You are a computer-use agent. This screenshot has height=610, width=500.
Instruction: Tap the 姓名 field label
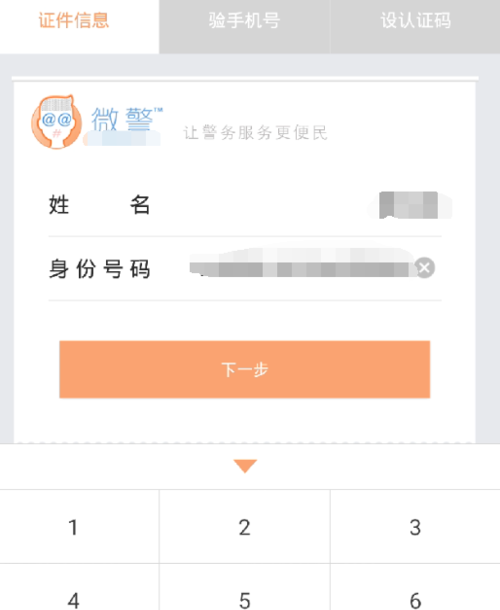click(x=99, y=205)
